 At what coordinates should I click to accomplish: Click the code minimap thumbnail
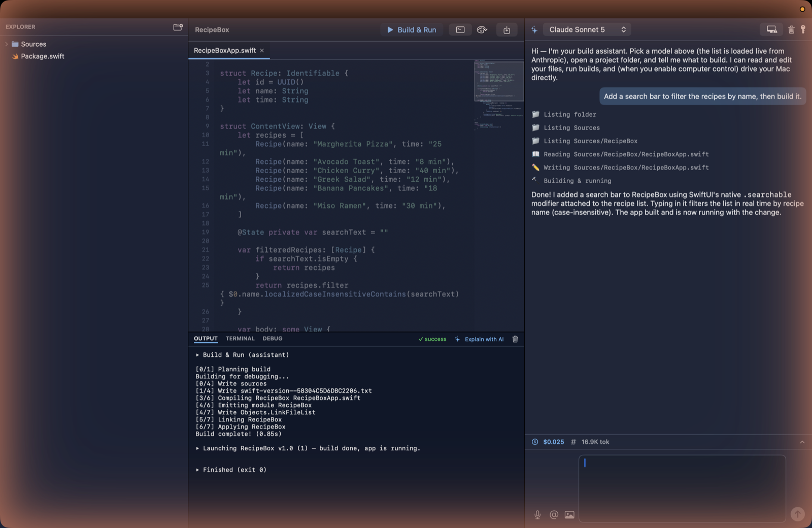[499, 81]
